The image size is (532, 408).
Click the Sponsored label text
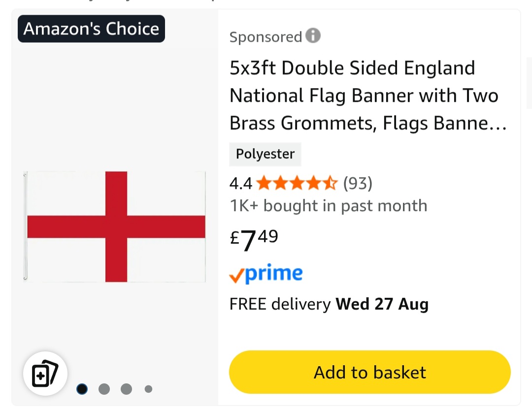point(266,36)
